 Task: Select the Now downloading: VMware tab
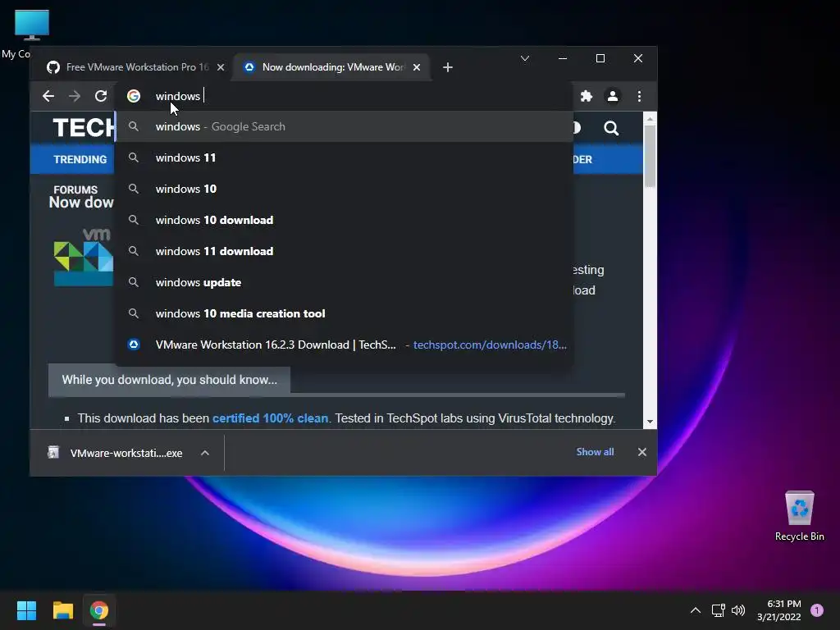pyautogui.click(x=332, y=67)
